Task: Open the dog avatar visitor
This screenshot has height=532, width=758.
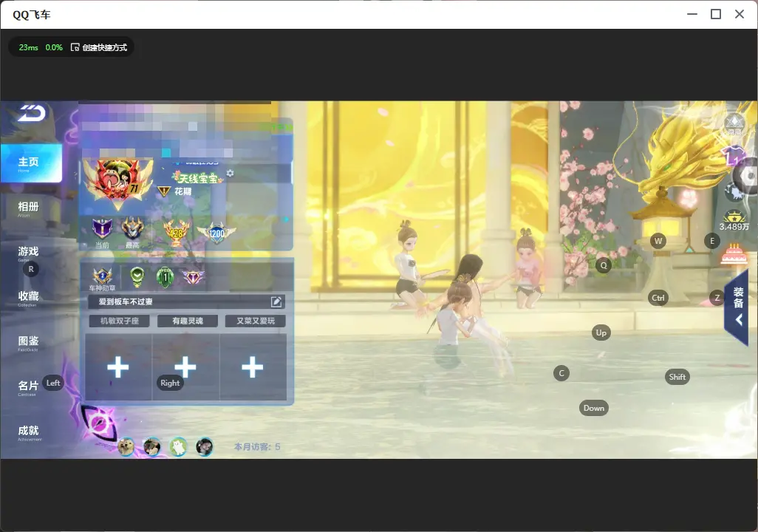Action: 126,446
